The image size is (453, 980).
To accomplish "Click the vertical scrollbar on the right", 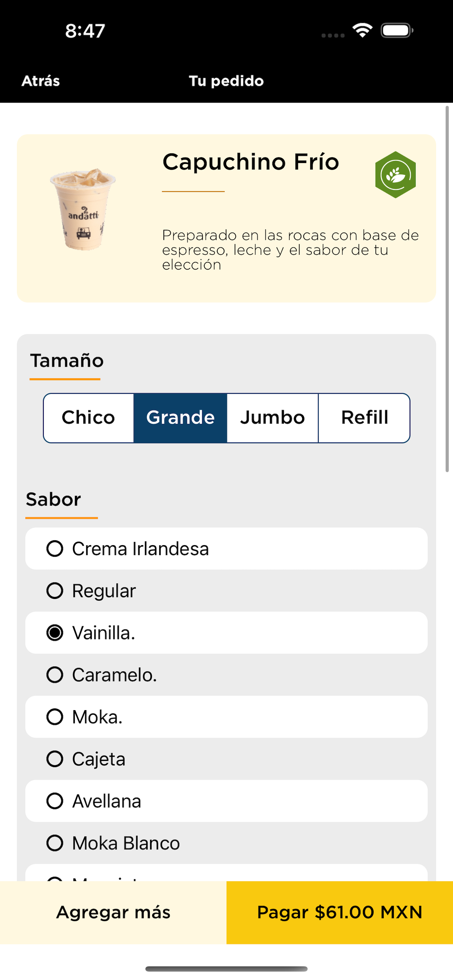I will [x=447, y=289].
